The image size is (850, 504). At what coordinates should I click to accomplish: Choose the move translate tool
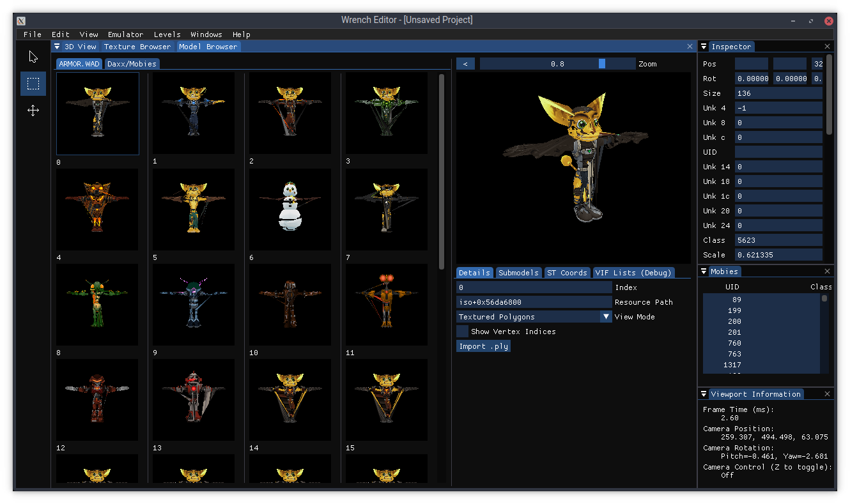[x=33, y=111]
